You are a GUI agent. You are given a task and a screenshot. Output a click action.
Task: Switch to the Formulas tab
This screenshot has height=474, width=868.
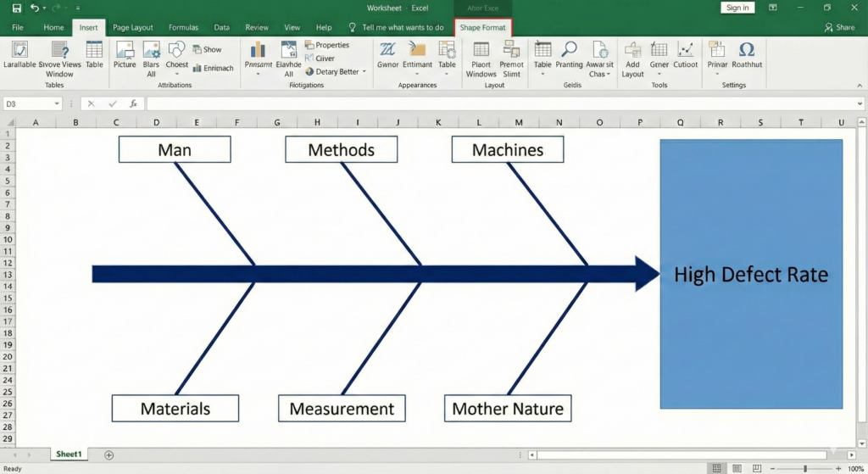point(183,27)
